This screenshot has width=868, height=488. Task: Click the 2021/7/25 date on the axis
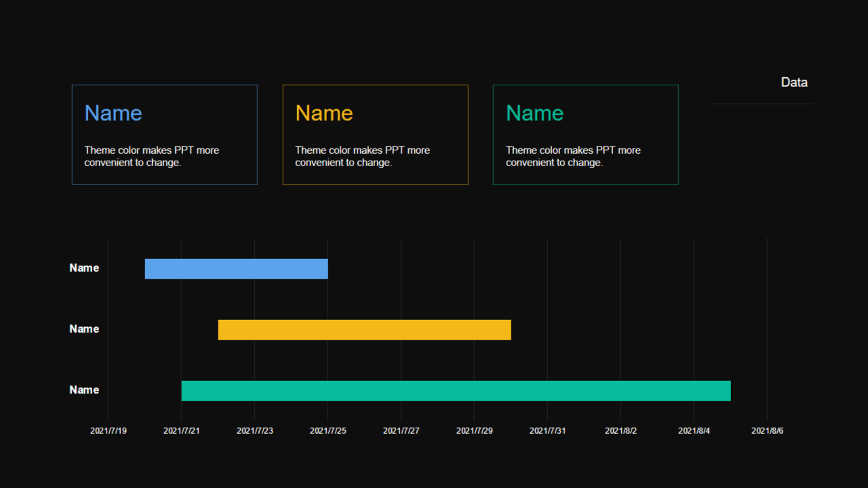point(328,431)
